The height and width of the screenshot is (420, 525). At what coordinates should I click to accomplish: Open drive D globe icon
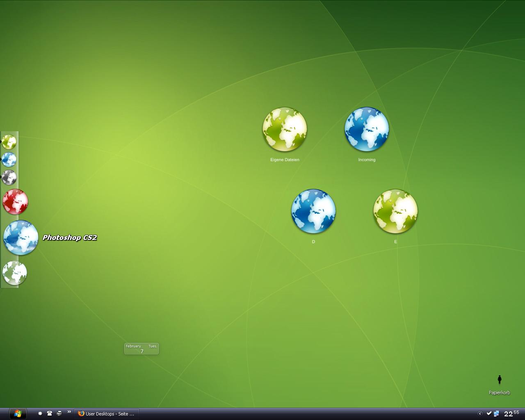click(313, 211)
